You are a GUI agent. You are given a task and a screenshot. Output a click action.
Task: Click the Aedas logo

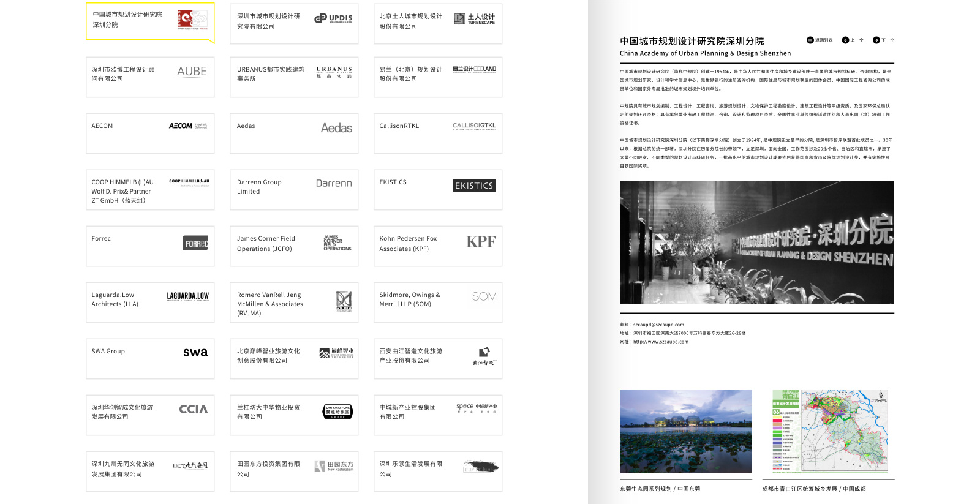336,128
